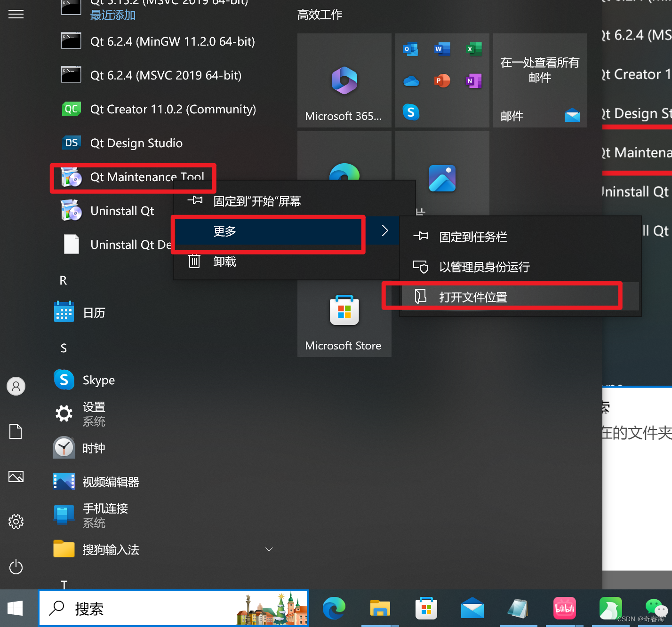672x627 pixels.
Task: Open Qt Design Studio via its DS icon
Action: click(x=71, y=143)
